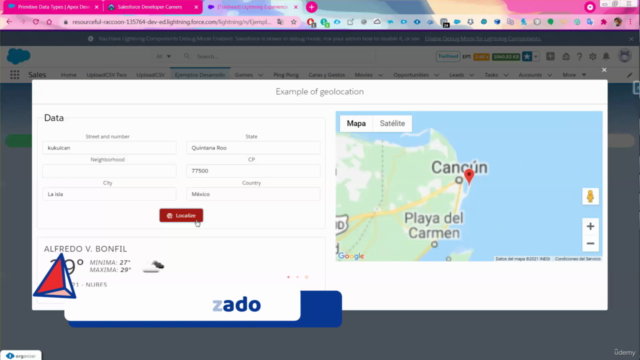Screen dimensions: 640x360
Task: Open a new browser tab
Action: tap(311, 7)
